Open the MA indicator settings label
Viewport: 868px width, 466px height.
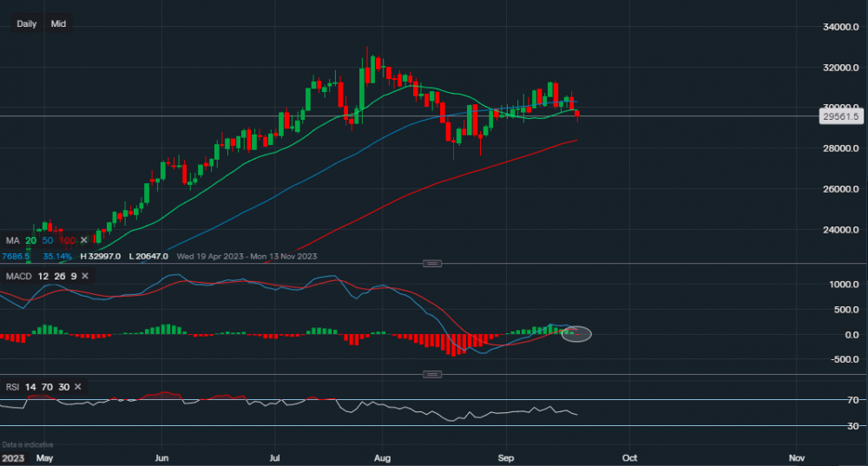pyautogui.click(x=13, y=240)
